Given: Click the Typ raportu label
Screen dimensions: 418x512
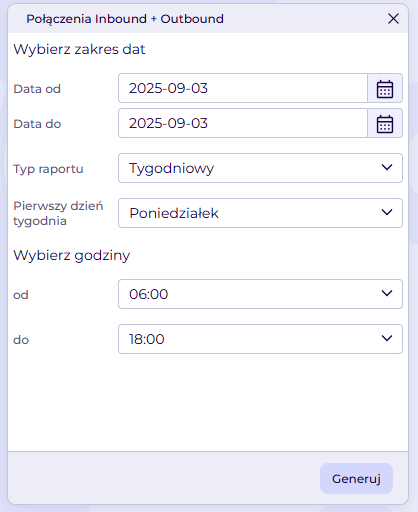Looking at the screenshot, I should [x=48, y=169].
